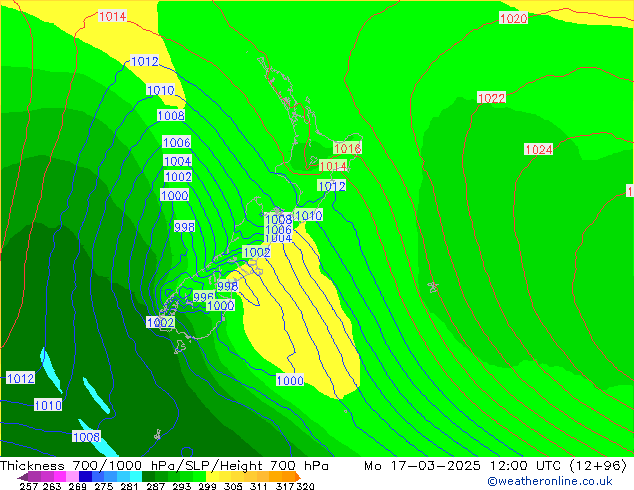Click the blue 1012 label beneath red 1014
This screenshot has height=490, width=634.
click(x=332, y=186)
